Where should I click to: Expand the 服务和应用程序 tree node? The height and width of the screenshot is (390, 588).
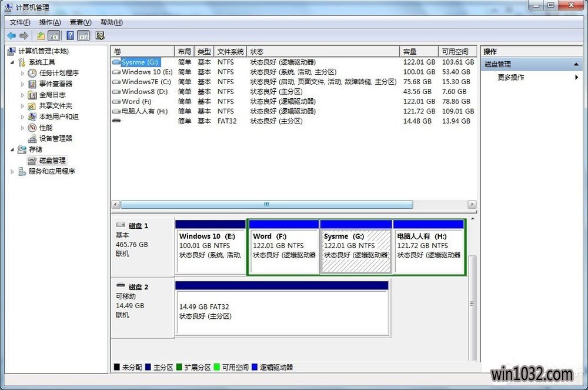[13, 172]
